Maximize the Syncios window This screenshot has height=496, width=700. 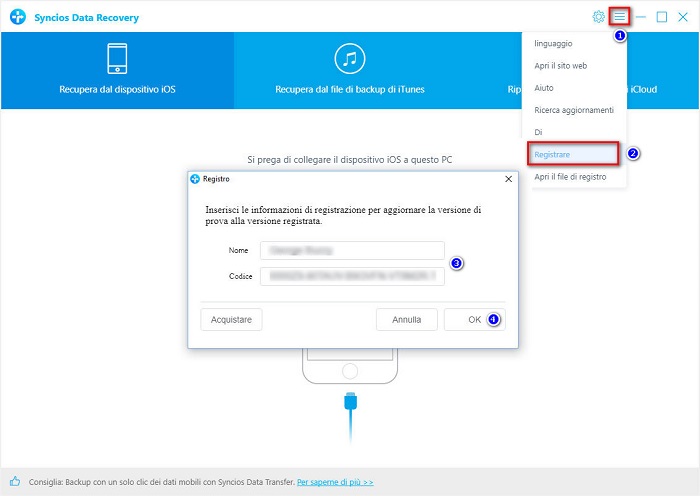(662, 17)
